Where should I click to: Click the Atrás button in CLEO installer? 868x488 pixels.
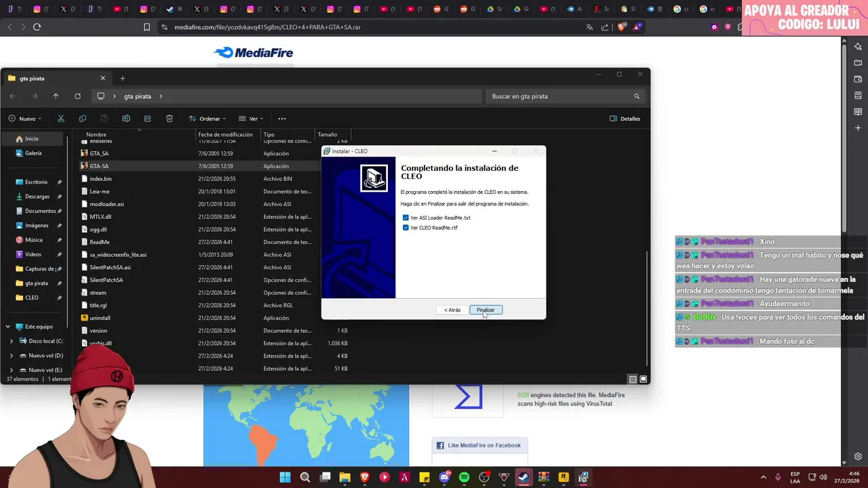coord(452,310)
